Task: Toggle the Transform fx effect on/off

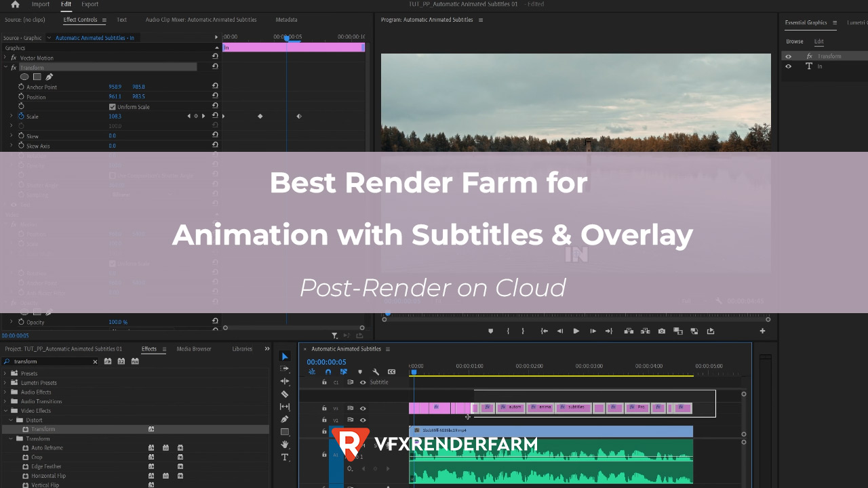Action: (14, 68)
